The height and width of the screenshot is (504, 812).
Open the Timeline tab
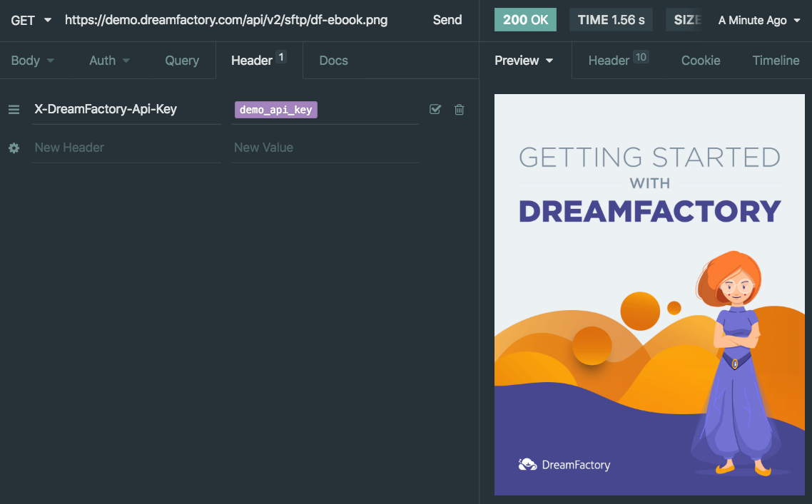pos(776,61)
